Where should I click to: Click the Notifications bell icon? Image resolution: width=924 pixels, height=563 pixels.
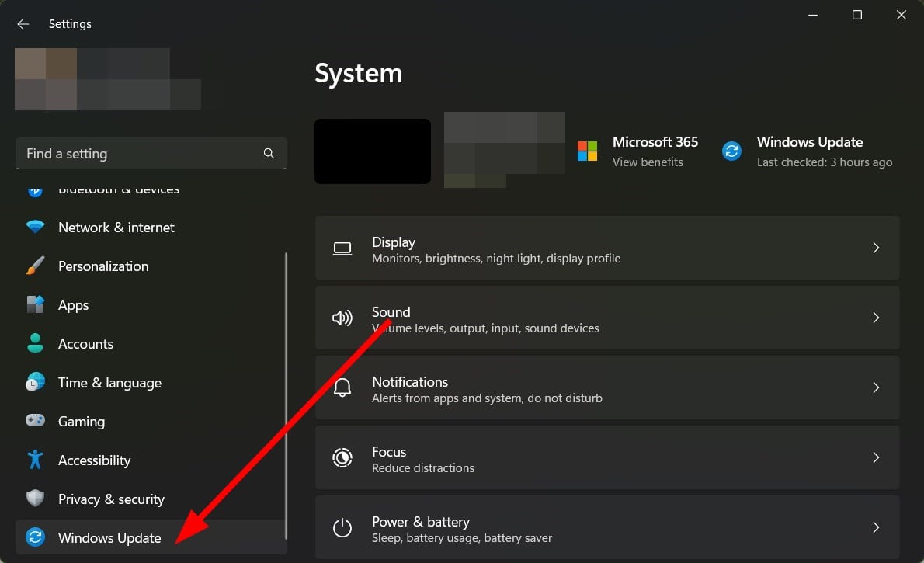[x=342, y=387]
